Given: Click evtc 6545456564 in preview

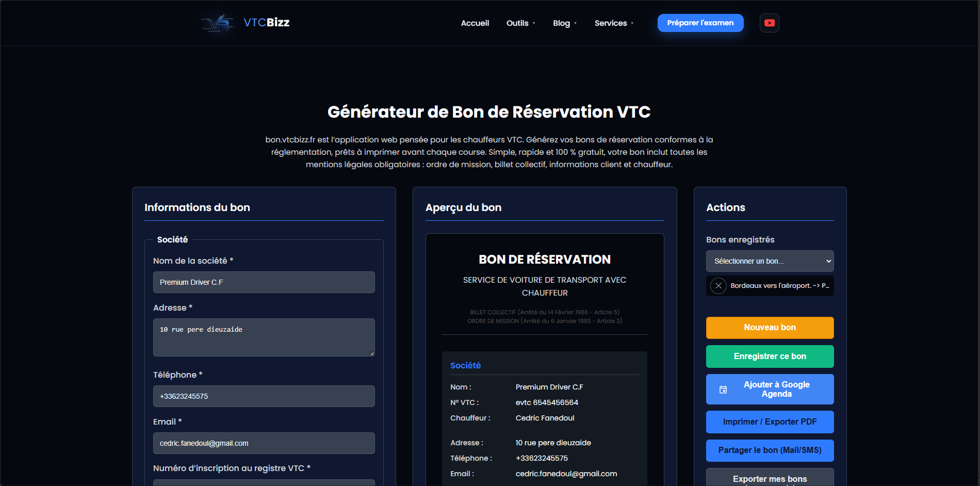Looking at the screenshot, I should coord(547,402).
